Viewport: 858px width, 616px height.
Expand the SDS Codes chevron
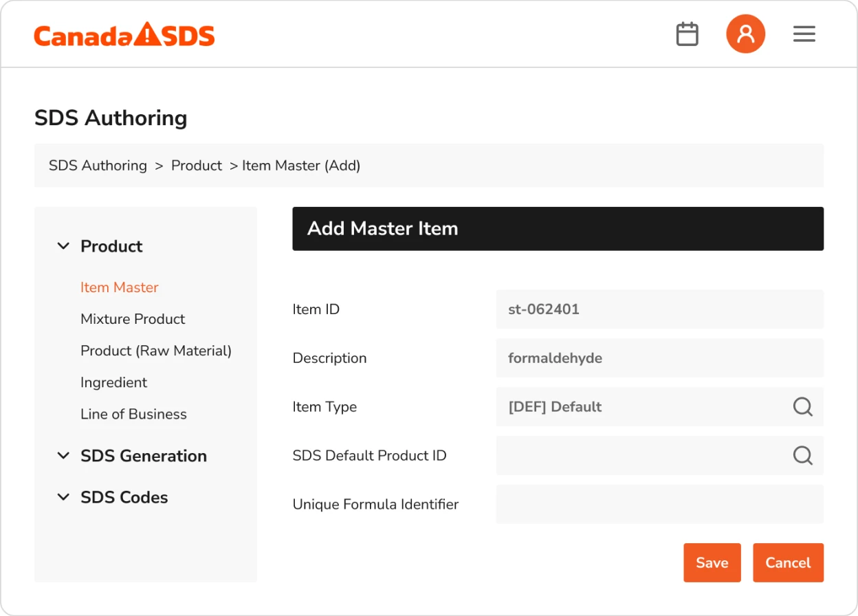pyautogui.click(x=63, y=497)
